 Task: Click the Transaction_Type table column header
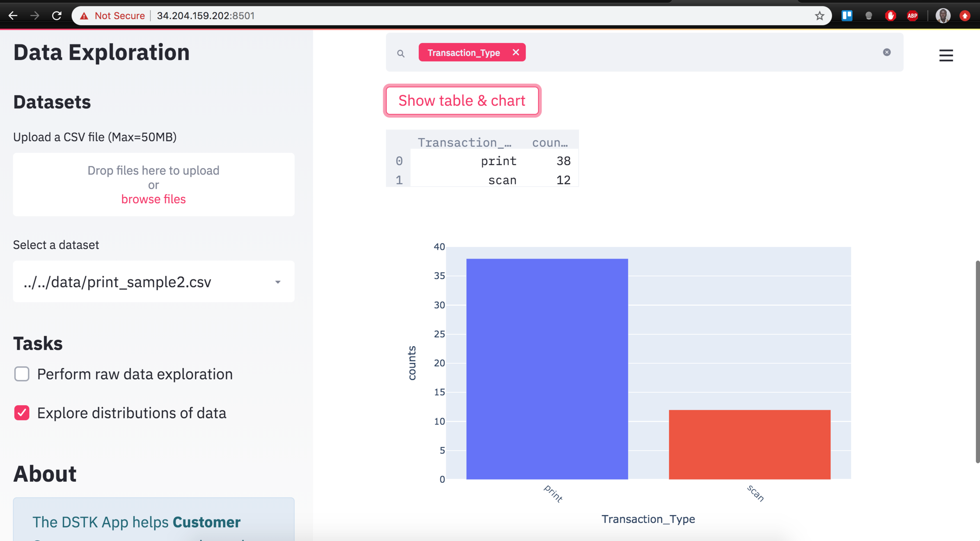pos(464,142)
